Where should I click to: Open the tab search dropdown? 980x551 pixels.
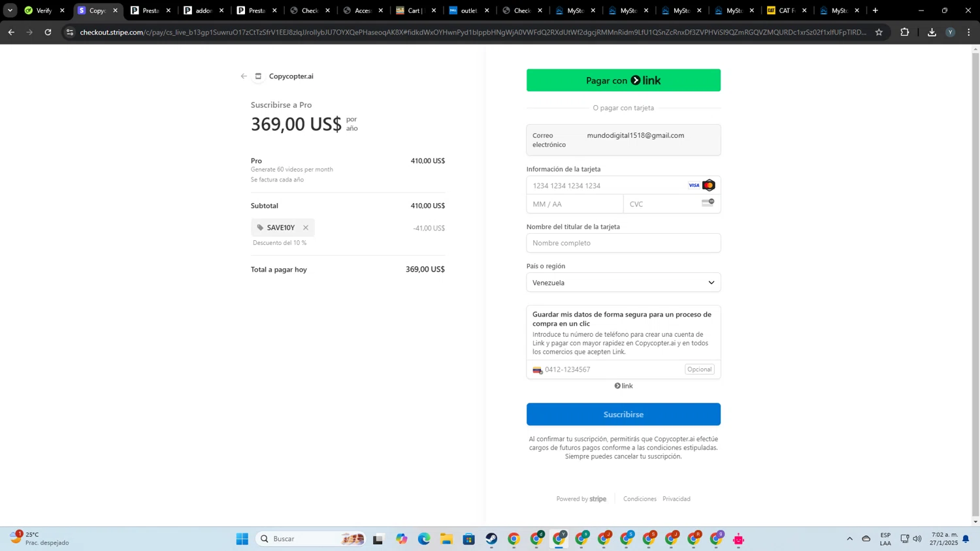[x=10, y=10]
